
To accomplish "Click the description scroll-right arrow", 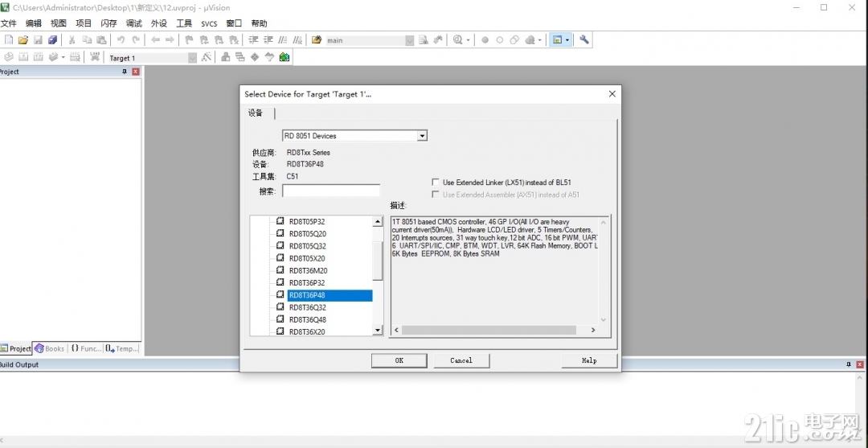I will pyautogui.click(x=592, y=330).
